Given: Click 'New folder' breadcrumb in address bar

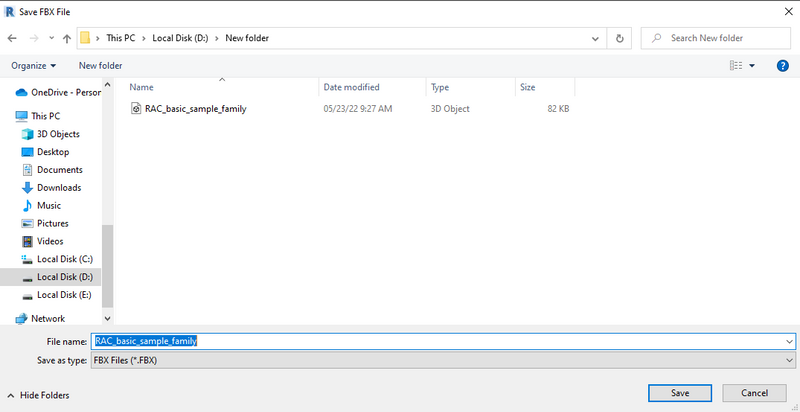Looking at the screenshot, I should coord(247,38).
